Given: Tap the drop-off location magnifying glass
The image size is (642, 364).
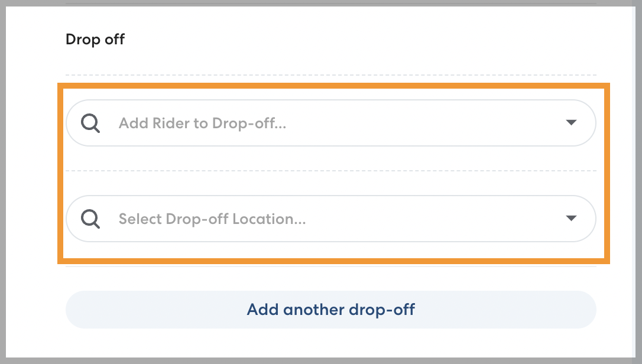Looking at the screenshot, I should 90,219.
